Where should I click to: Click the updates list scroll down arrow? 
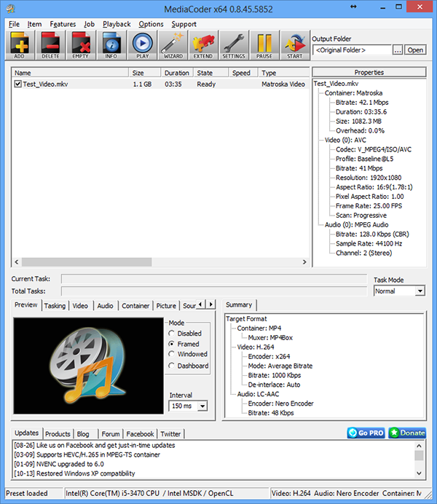click(419, 473)
